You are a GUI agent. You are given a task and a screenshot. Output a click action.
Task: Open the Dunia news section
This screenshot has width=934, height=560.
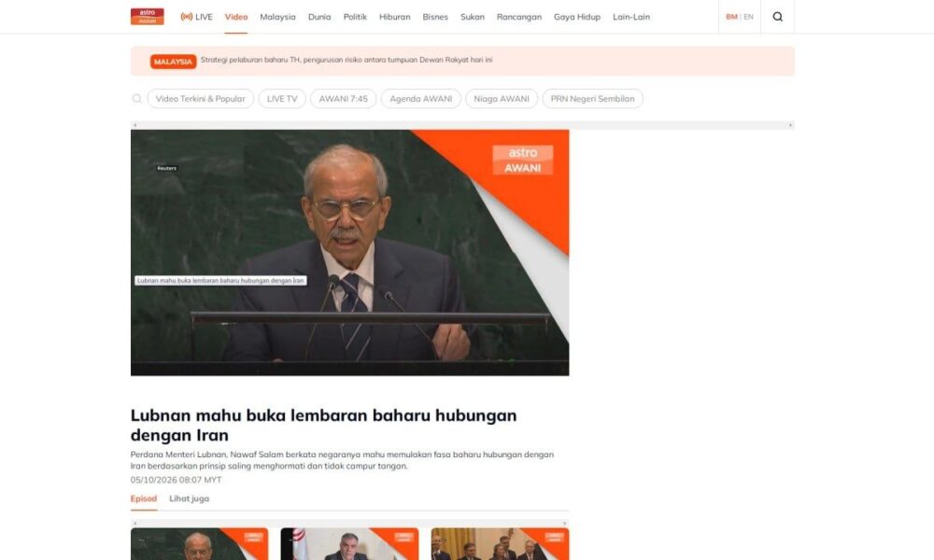319,17
